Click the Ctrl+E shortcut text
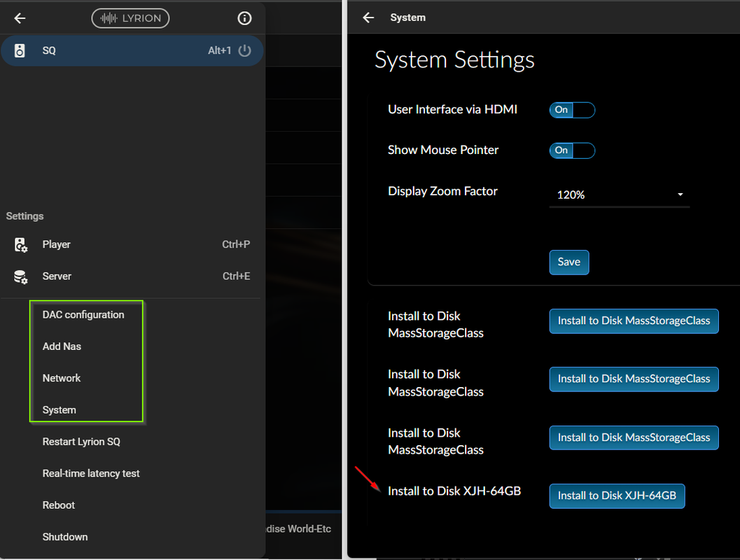This screenshot has width=740, height=560. point(237,276)
